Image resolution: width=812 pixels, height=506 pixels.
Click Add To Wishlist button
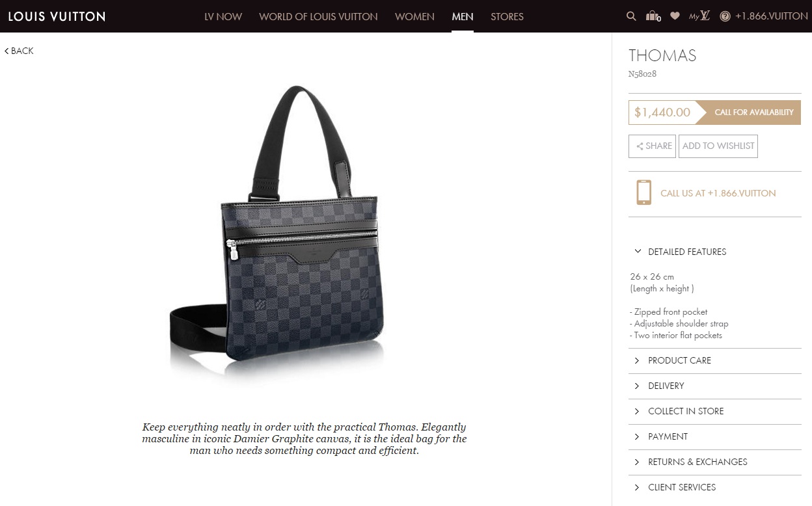(718, 146)
